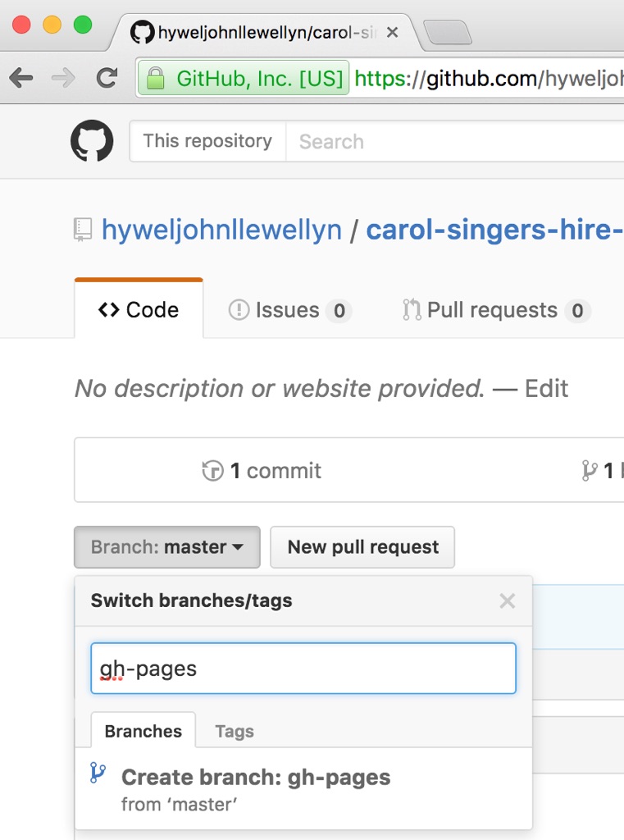Click the Issues count badge 0
624x840 pixels.
coord(339,310)
